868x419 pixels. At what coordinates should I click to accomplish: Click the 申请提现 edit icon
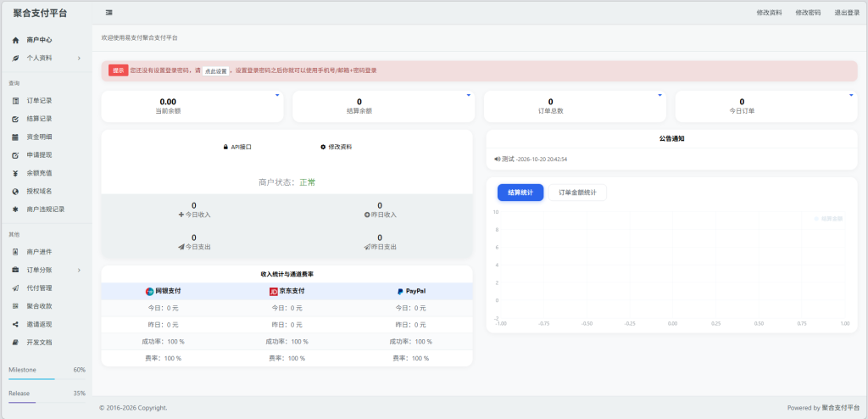15,155
